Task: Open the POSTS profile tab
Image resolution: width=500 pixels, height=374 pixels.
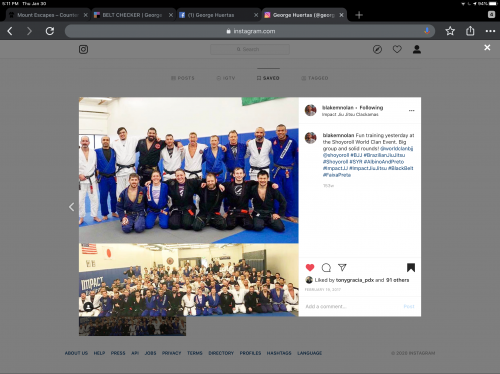Action: tap(183, 78)
